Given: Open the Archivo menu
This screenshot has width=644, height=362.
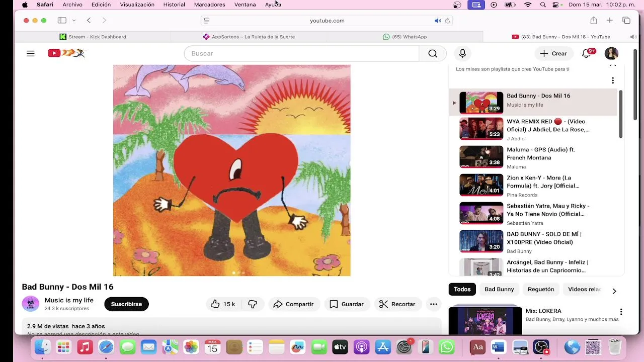Looking at the screenshot, I should click(x=72, y=5).
